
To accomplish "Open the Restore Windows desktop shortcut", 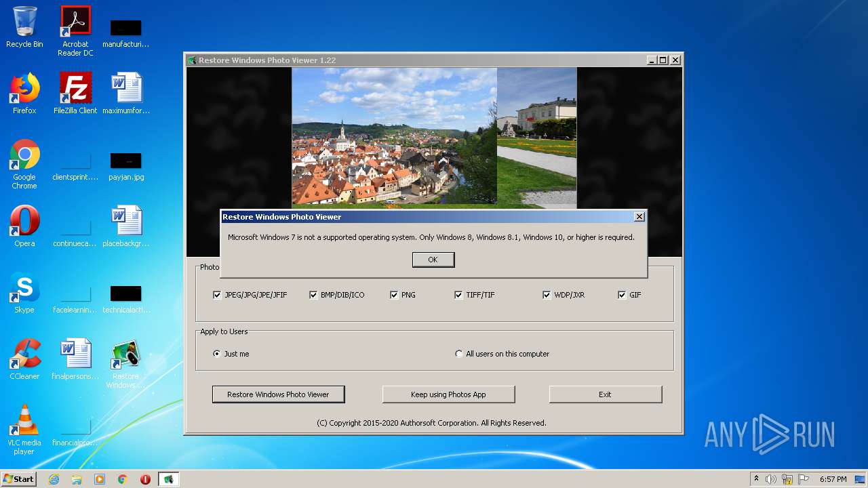I will [126, 364].
